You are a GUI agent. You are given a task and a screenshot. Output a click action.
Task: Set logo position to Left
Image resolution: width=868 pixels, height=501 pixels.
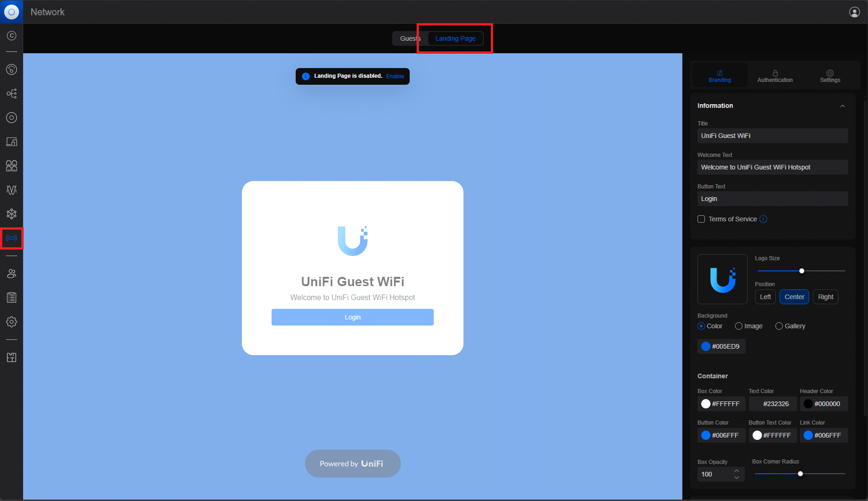[x=765, y=297]
